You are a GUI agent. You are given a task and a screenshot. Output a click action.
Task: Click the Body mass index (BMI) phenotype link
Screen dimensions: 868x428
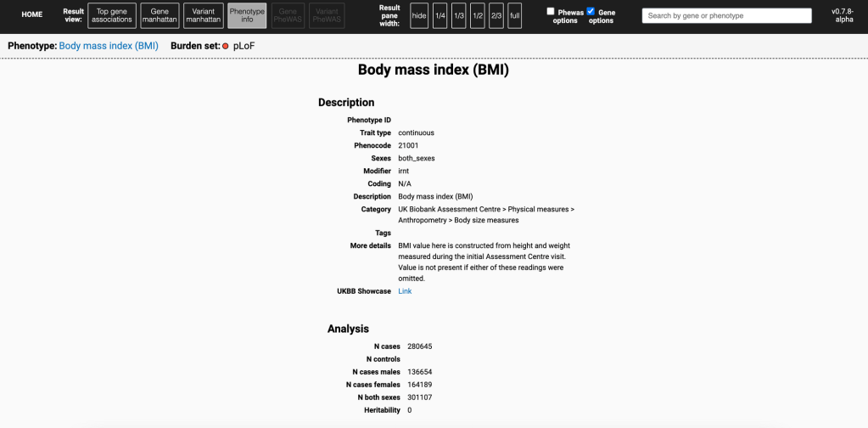pos(109,46)
